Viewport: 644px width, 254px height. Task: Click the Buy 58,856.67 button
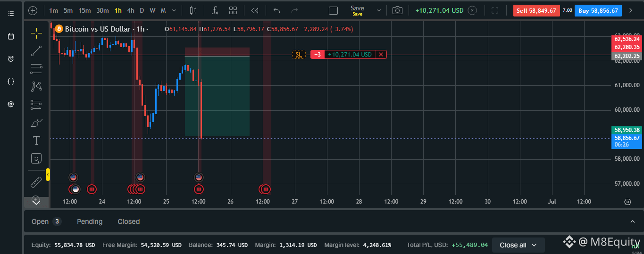point(598,10)
